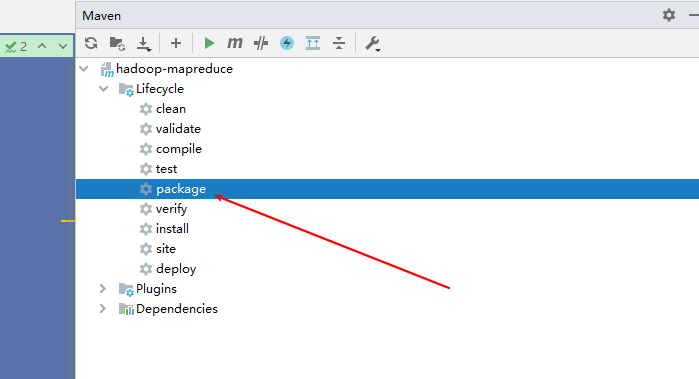Screen dimensions: 699x379
Task: Open Maven settings wrench icon
Action: (372, 44)
